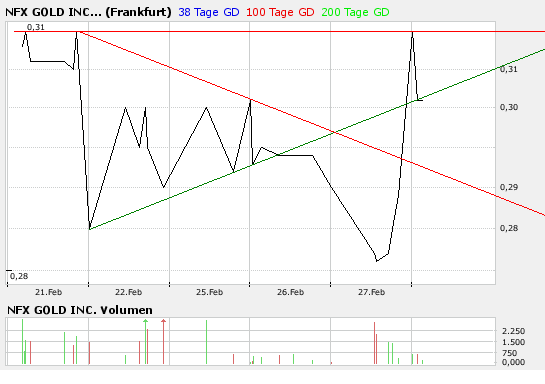Click the 25.Feb date label
The width and height of the screenshot is (545, 384).
(210, 292)
